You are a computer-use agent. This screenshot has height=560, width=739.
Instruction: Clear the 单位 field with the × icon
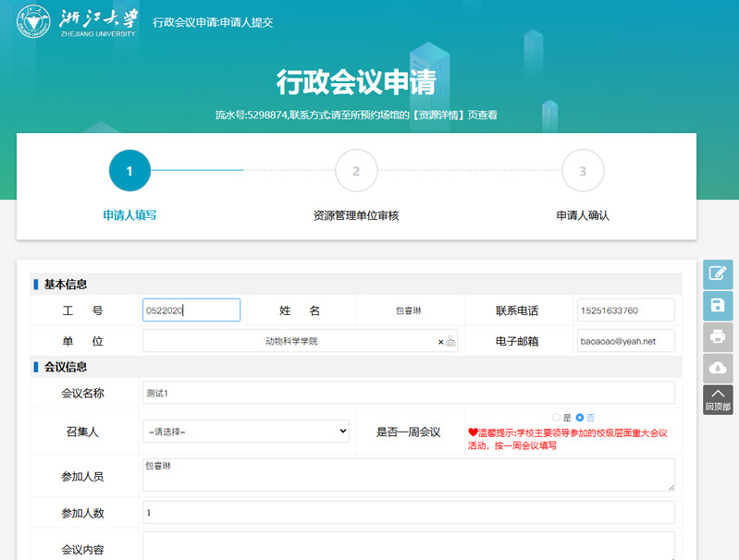point(440,342)
